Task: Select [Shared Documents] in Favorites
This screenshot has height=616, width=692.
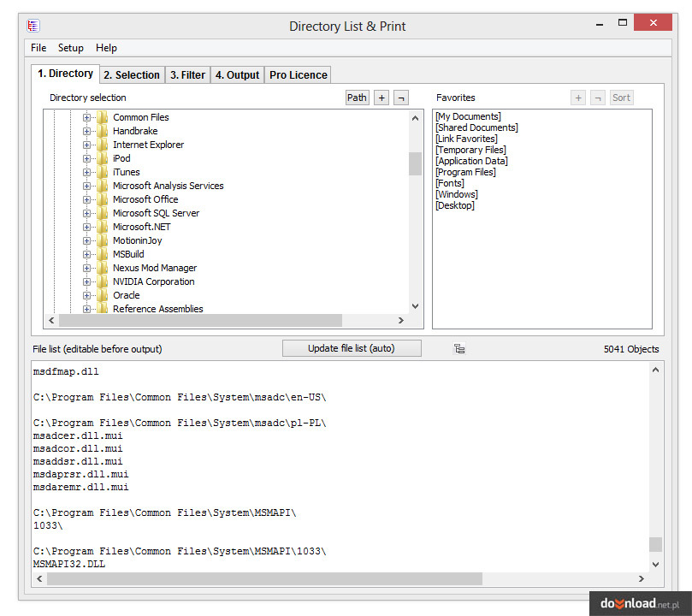Action: 476,127
